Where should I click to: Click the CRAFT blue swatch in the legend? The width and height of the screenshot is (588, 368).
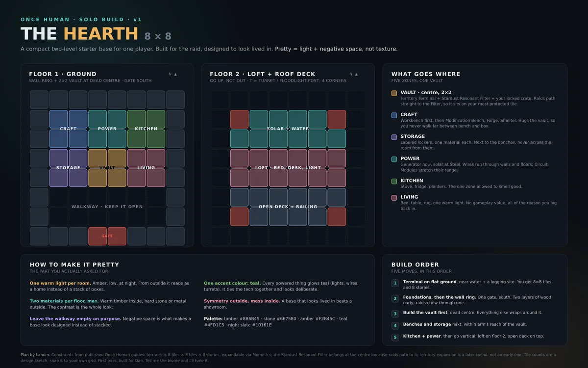[394, 115]
